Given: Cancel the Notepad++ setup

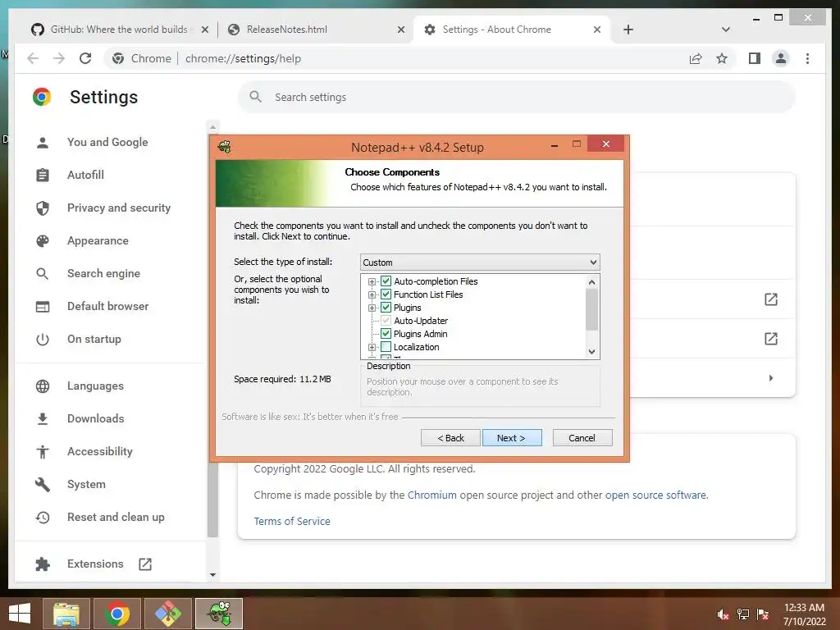Looking at the screenshot, I should point(582,438).
